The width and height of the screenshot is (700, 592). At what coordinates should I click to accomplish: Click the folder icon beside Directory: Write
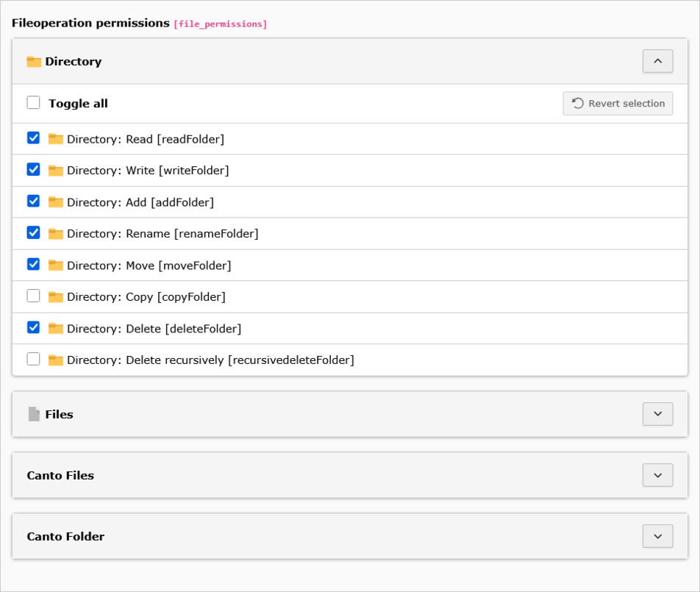(x=56, y=171)
